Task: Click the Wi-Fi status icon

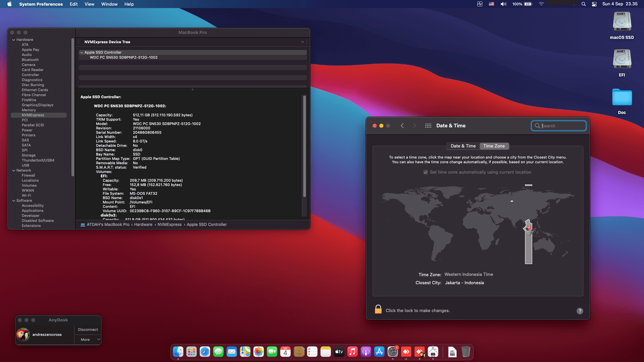Action: [541, 4]
